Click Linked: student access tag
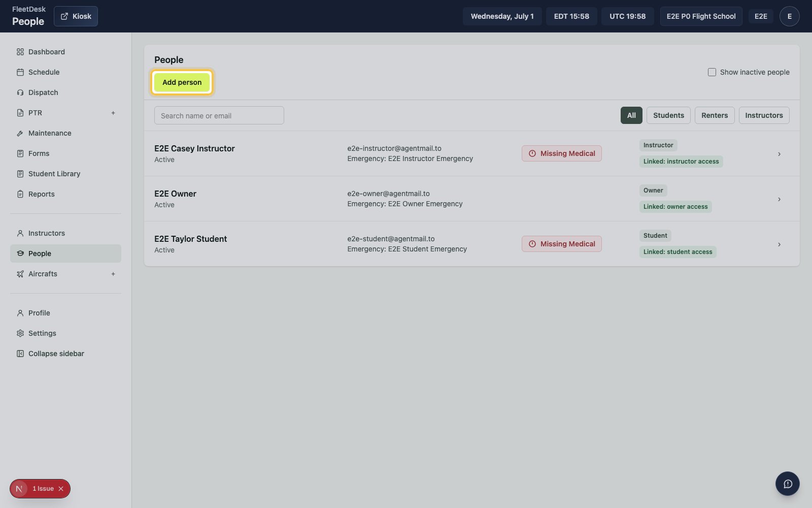Screen dimensions: 812x508 coord(678,252)
